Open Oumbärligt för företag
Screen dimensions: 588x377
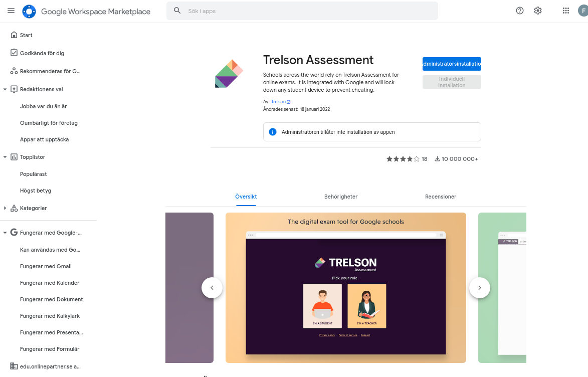point(49,123)
